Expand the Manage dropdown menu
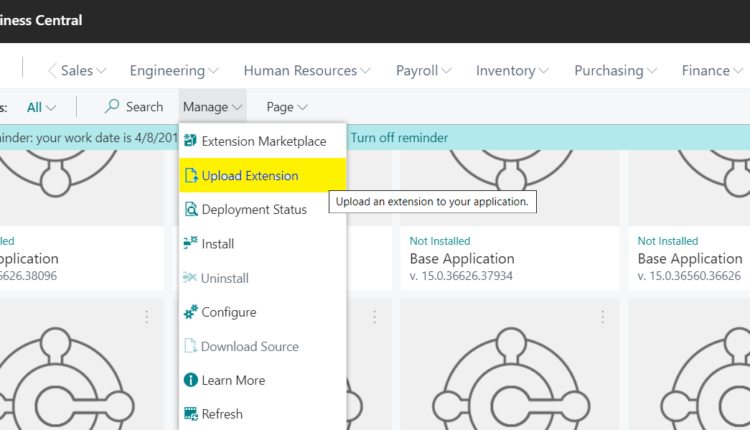The width and height of the screenshot is (750, 430). point(212,107)
